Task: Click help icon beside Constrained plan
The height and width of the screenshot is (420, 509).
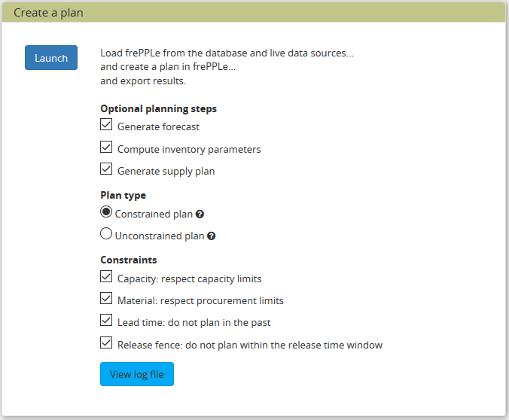Action: click(200, 215)
